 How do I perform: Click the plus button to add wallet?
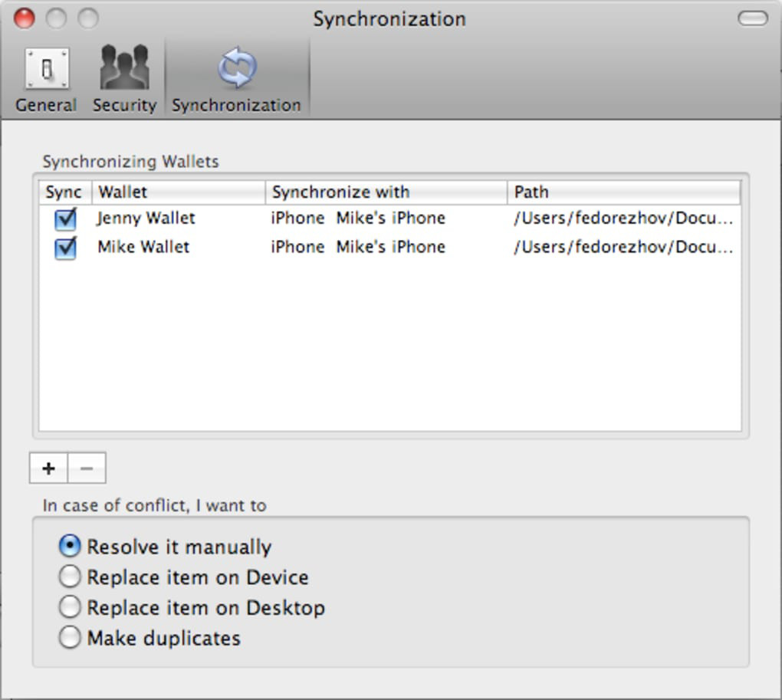48,468
